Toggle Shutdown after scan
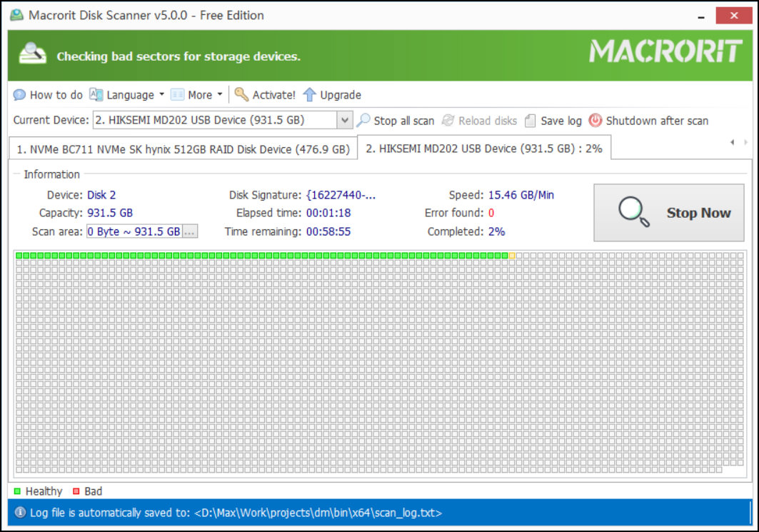This screenshot has width=759, height=532. 648,121
